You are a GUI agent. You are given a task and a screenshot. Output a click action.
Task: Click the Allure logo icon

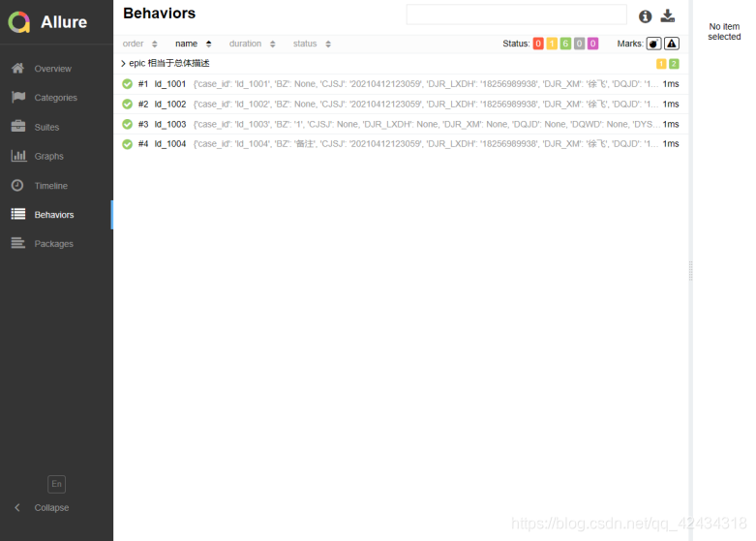(19, 22)
